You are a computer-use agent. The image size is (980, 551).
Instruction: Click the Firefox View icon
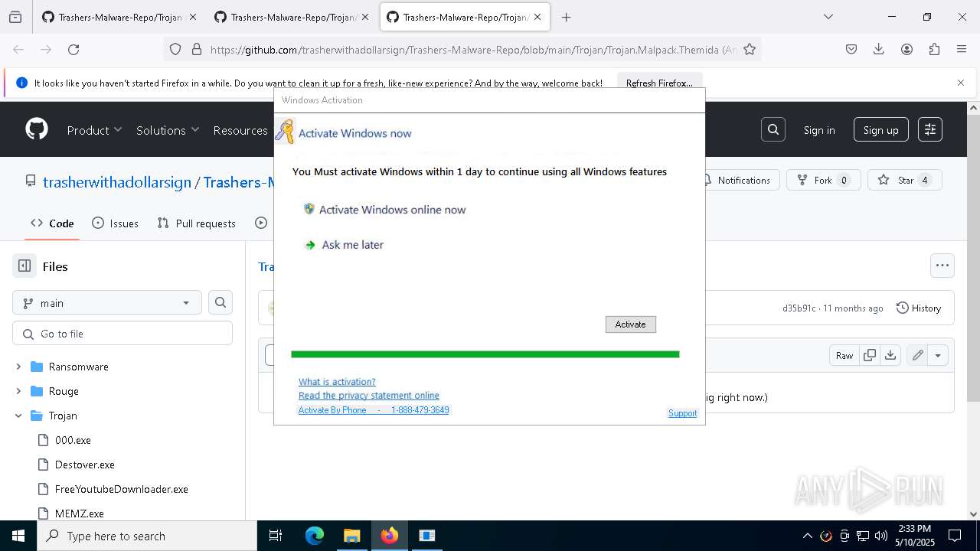click(15, 17)
